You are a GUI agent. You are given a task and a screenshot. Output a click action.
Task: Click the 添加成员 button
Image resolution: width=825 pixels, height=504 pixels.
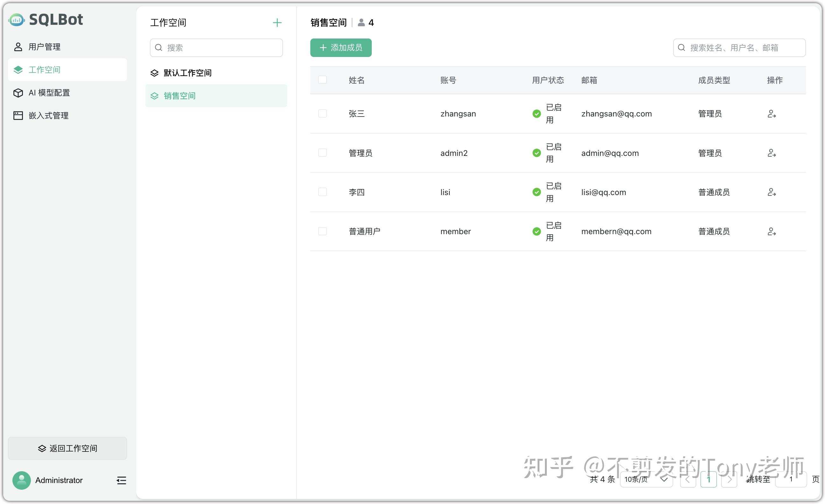(x=341, y=47)
